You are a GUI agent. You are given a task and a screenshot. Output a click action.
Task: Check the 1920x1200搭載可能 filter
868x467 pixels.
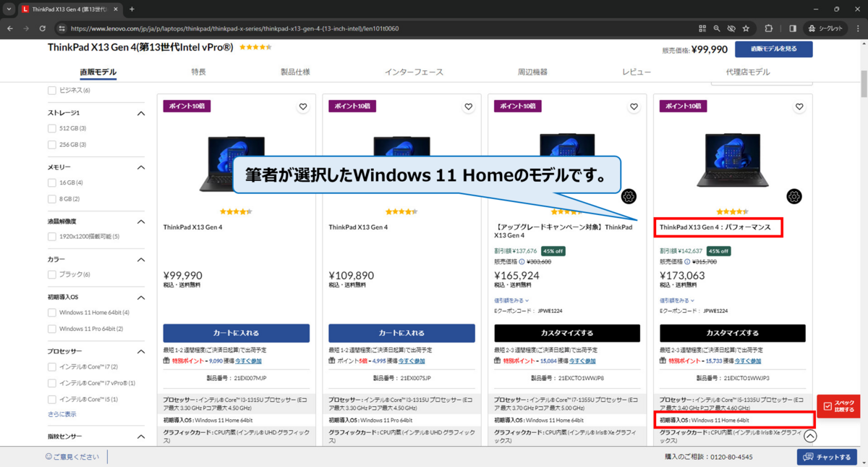(x=51, y=237)
